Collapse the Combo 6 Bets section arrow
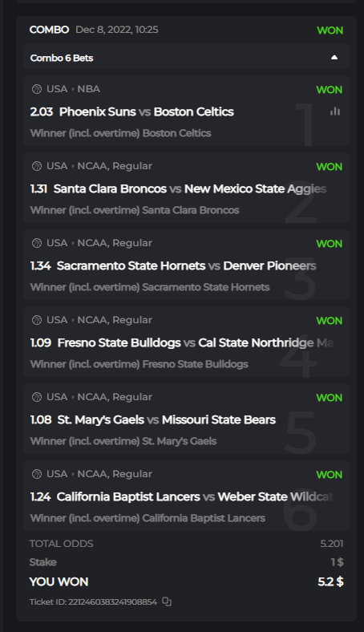 click(x=334, y=58)
